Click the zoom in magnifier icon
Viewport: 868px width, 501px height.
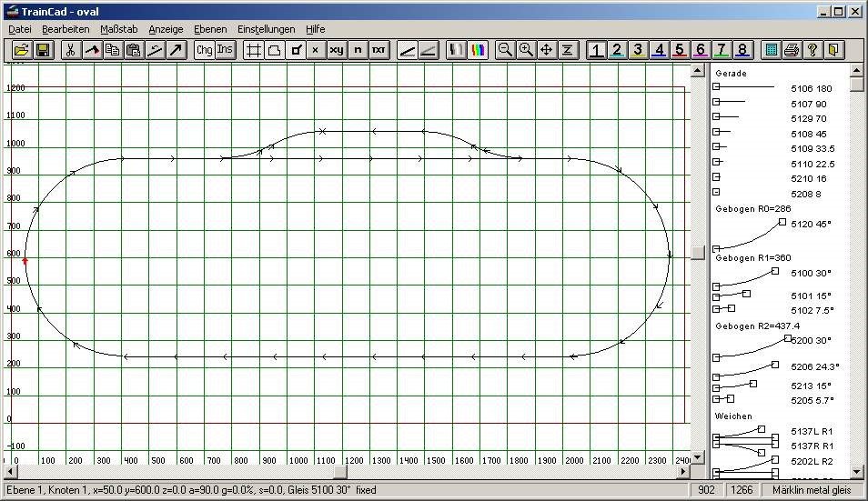(x=526, y=50)
